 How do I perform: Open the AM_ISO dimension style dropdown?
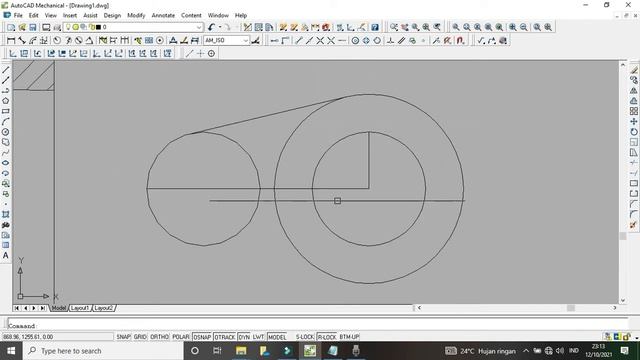pyautogui.click(x=245, y=40)
